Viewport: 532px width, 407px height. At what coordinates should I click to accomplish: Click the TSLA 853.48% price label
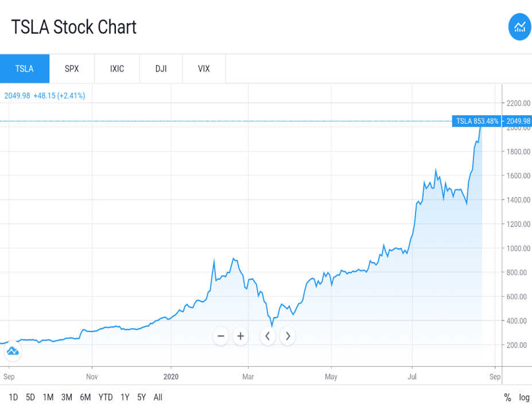477,121
